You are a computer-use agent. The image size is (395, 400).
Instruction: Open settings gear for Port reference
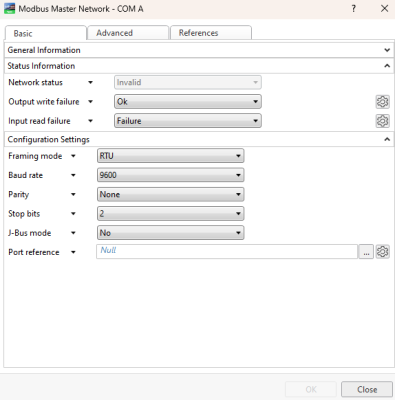point(382,252)
